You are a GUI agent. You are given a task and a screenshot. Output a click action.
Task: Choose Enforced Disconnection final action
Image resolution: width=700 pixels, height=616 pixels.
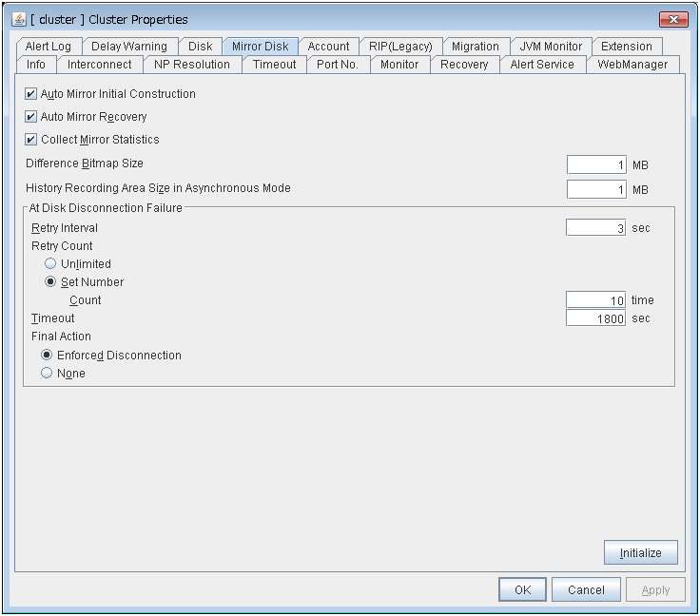[47, 356]
